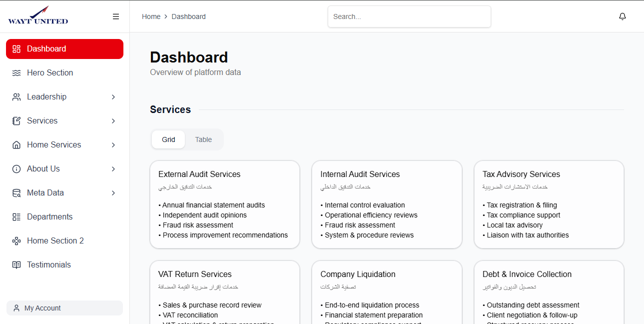Viewport: 644px width, 324px height.
Task: Open the Dashboard menu item
Action: coord(64,49)
